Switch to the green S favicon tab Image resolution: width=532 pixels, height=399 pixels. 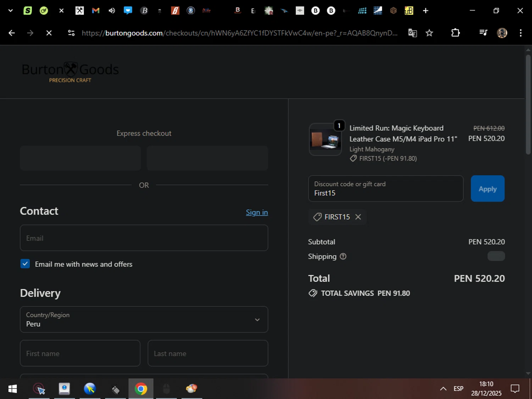(x=28, y=11)
